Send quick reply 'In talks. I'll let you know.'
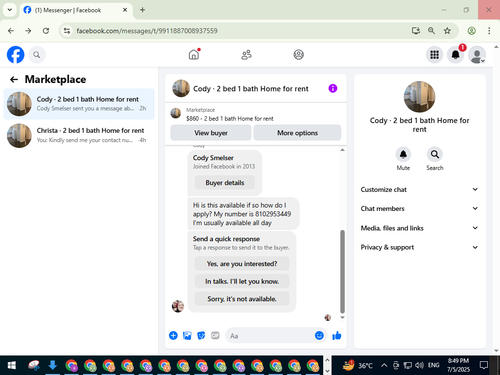Viewport: 500px width, 375px height. tap(242, 281)
